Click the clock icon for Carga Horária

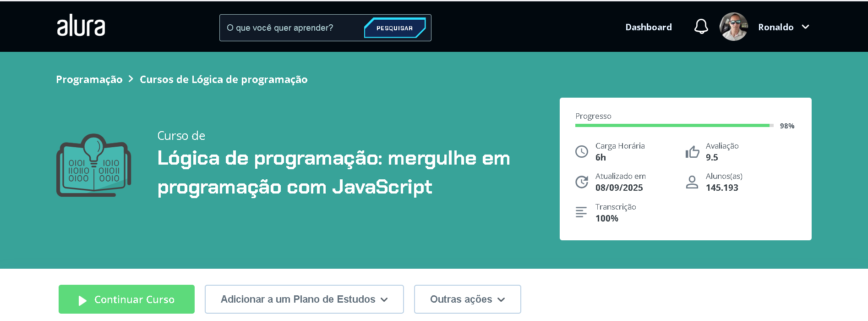pos(582,151)
